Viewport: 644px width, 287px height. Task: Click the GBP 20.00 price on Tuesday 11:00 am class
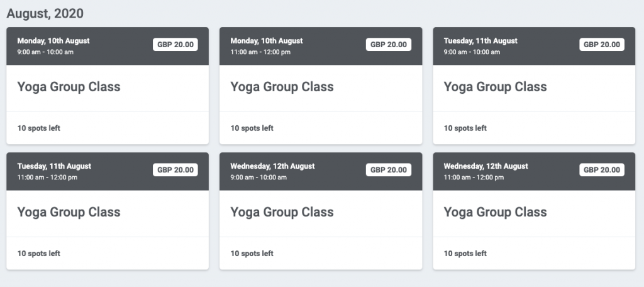175,170
